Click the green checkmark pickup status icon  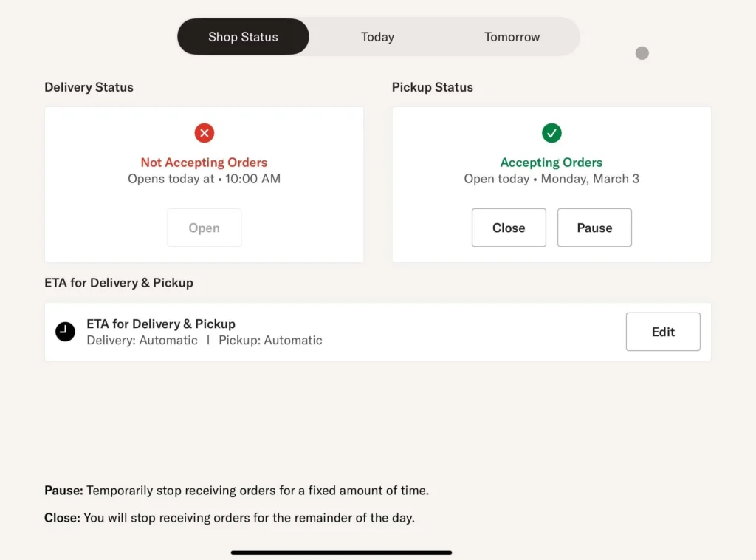(x=551, y=133)
